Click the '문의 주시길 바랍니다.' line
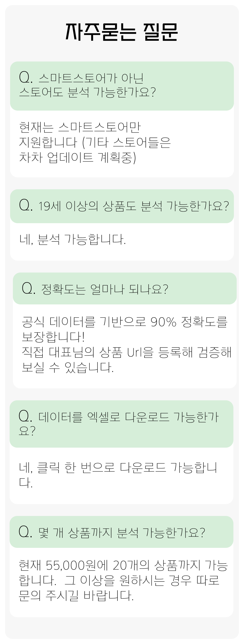This screenshot has height=644, width=244. coord(76,596)
